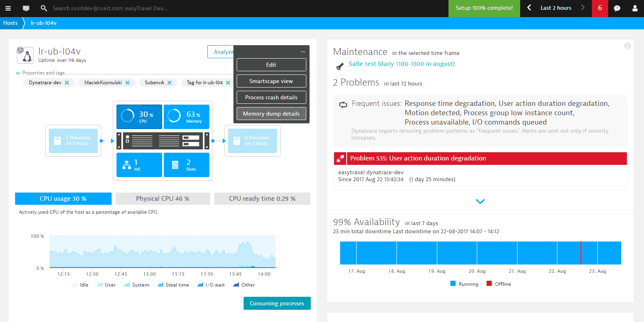644x322 pixels.
Task: Open the dashboards icon in top bar
Action: 26,8
